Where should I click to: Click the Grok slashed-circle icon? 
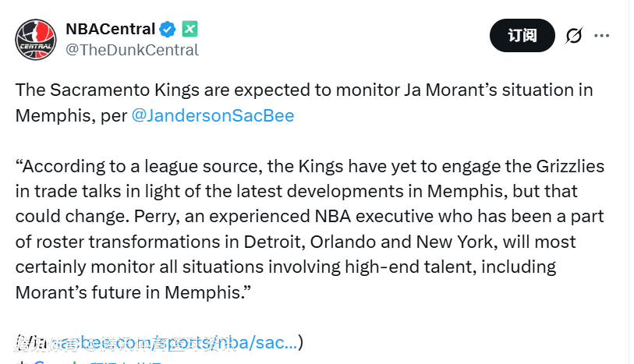[x=574, y=36]
